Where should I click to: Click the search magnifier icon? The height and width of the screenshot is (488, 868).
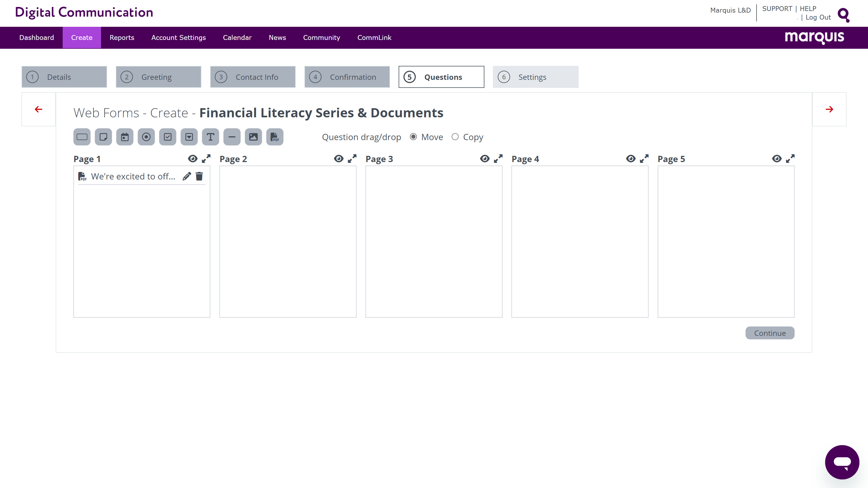click(843, 15)
